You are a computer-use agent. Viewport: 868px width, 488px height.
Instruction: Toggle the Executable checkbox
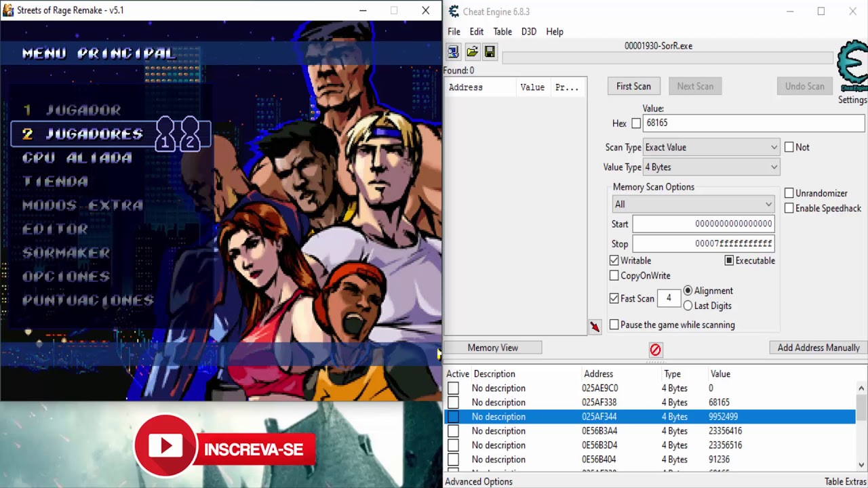(729, 260)
